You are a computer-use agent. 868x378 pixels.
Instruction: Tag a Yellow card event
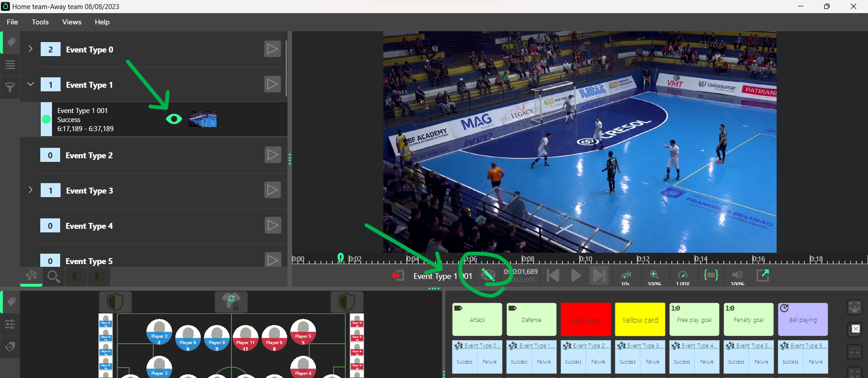pyautogui.click(x=640, y=319)
